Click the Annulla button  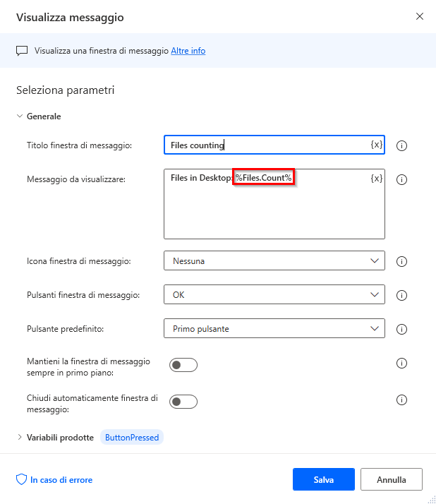tap(392, 479)
